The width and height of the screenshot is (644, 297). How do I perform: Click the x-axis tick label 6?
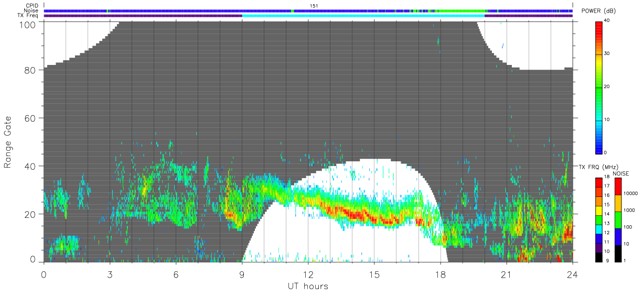point(176,274)
